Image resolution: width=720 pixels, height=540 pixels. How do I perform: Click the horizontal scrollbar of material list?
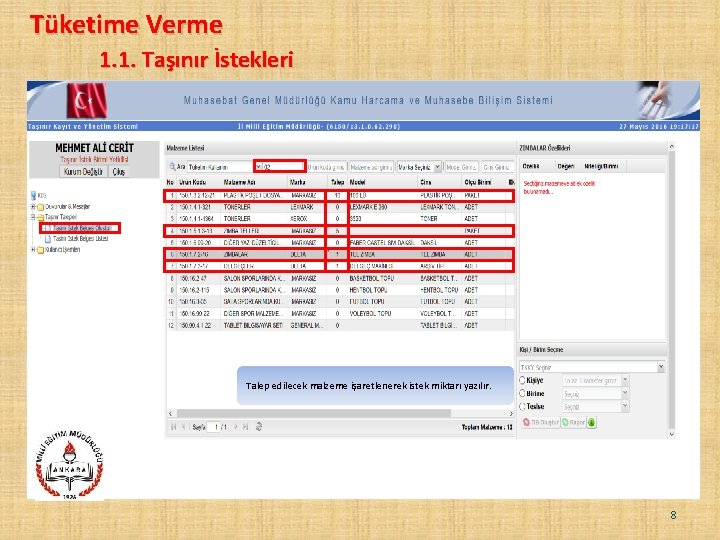314,413
